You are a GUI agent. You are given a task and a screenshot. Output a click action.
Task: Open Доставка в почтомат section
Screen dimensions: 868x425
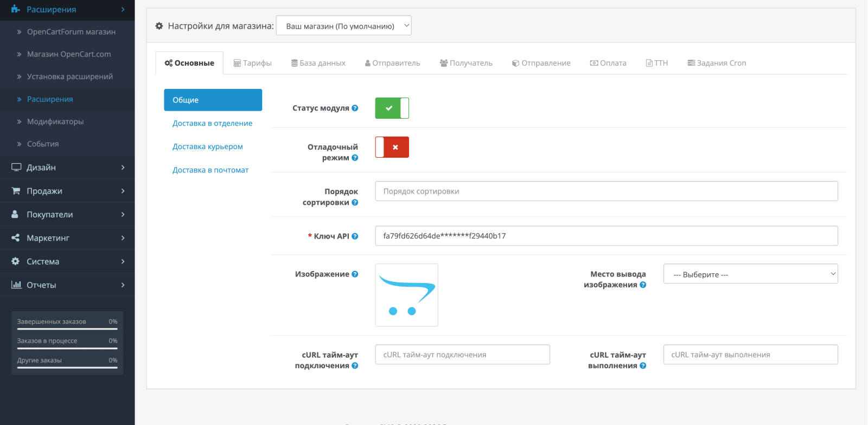[210, 170]
